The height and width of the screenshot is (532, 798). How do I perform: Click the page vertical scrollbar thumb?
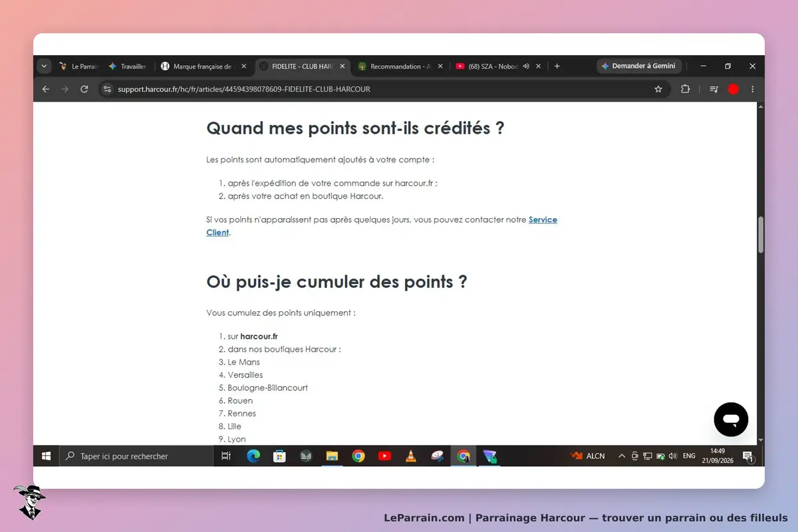coord(761,235)
